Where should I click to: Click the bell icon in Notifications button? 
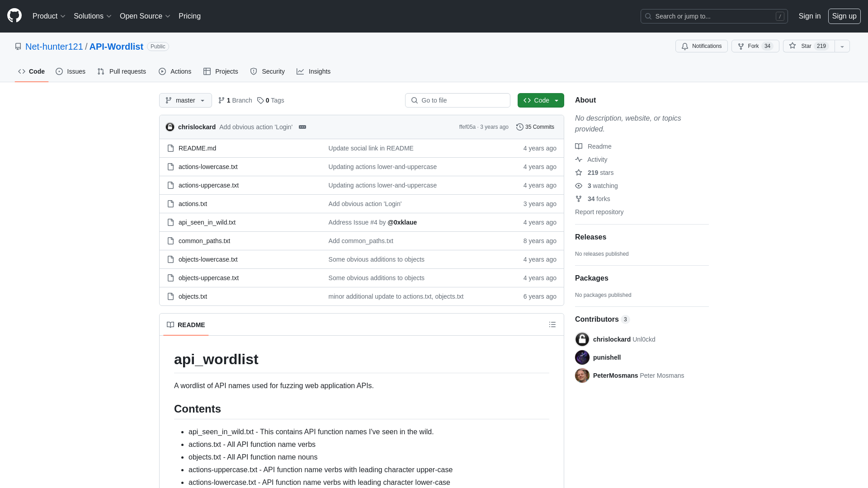(685, 46)
